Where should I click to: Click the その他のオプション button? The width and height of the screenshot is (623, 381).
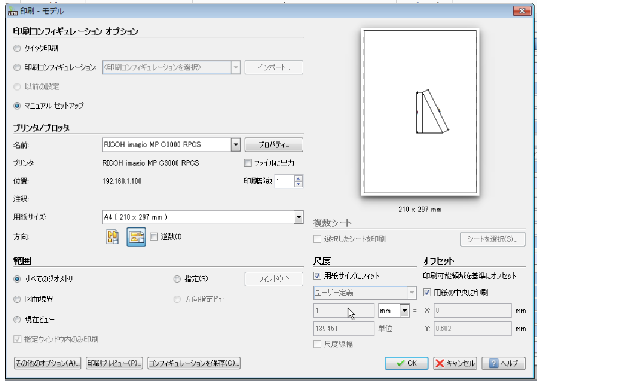pos(47,363)
